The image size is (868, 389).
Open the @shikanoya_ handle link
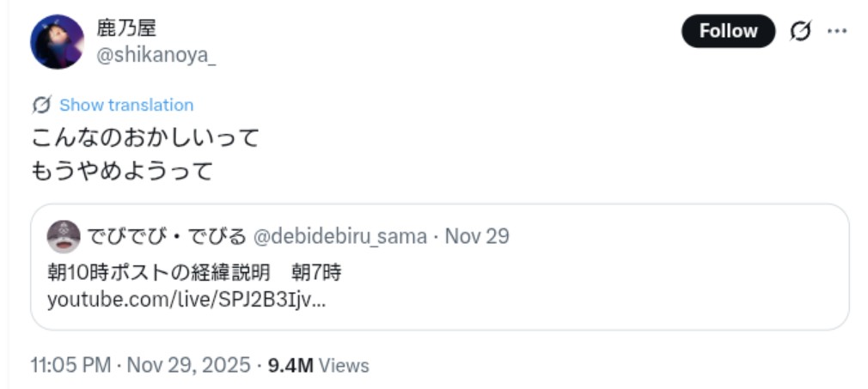pos(156,55)
